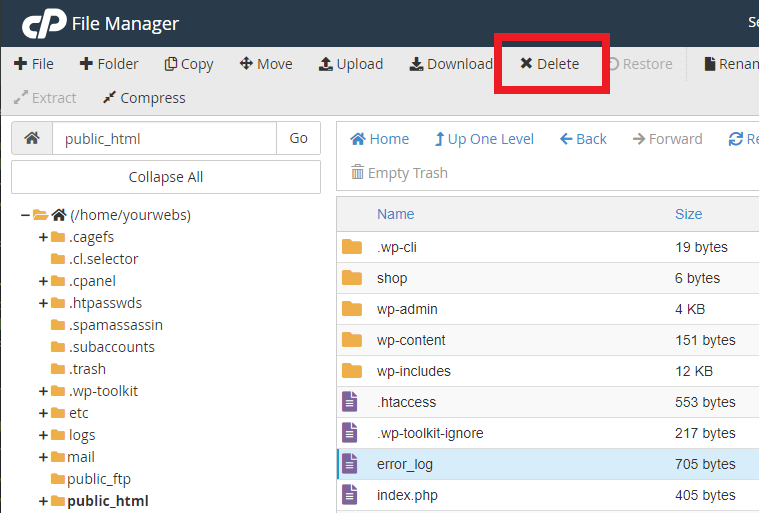Click the cPanel logo icon
Screen dimensions: 759x513
click(x=44, y=23)
